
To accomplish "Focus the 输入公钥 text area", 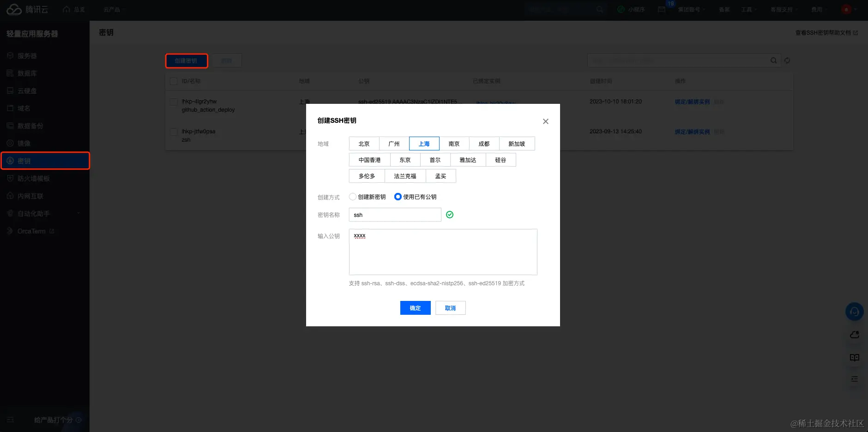I will pyautogui.click(x=443, y=252).
